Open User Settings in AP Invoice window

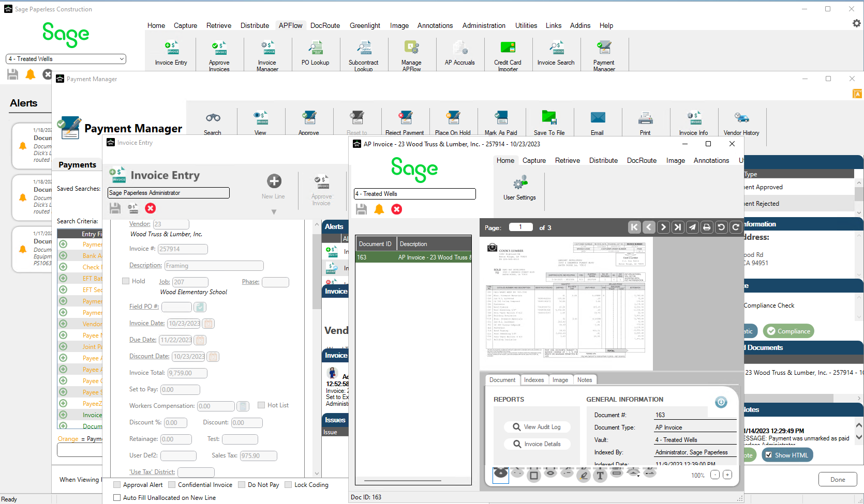click(x=519, y=188)
